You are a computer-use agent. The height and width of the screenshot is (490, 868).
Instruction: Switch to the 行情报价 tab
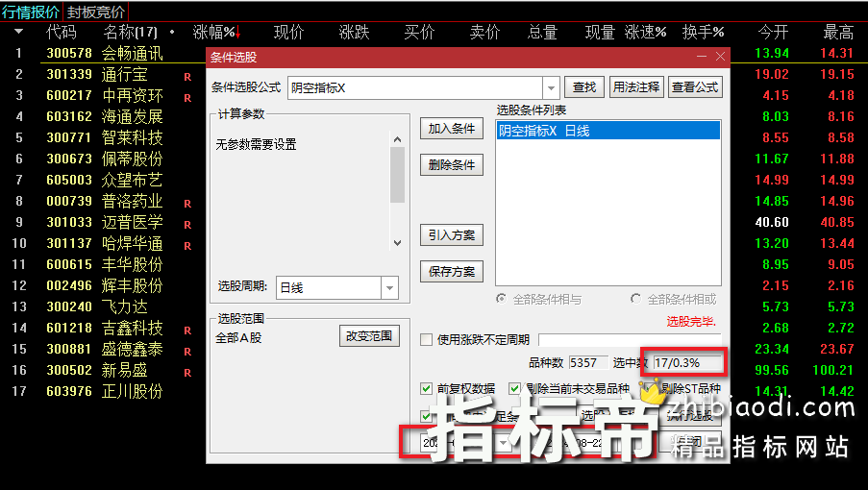31,12
